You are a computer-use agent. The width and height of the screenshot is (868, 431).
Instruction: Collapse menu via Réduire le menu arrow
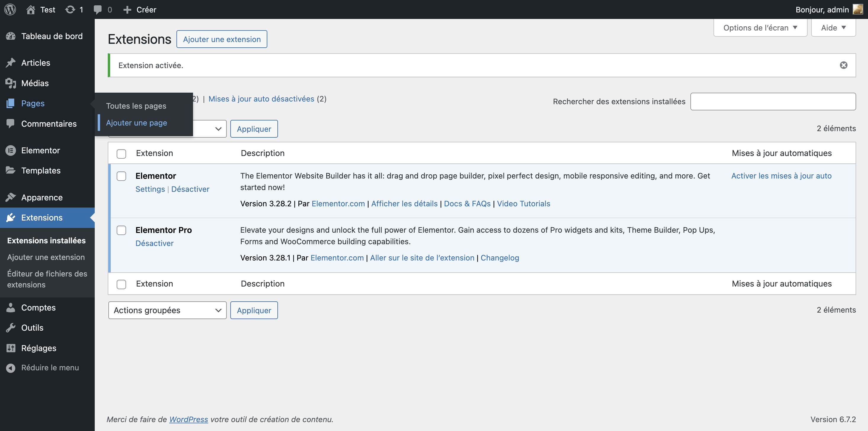11,368
